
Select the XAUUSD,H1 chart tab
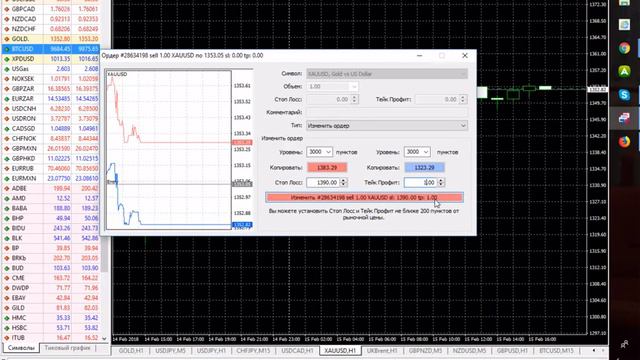pyautogui.click(x=340, y=351)
